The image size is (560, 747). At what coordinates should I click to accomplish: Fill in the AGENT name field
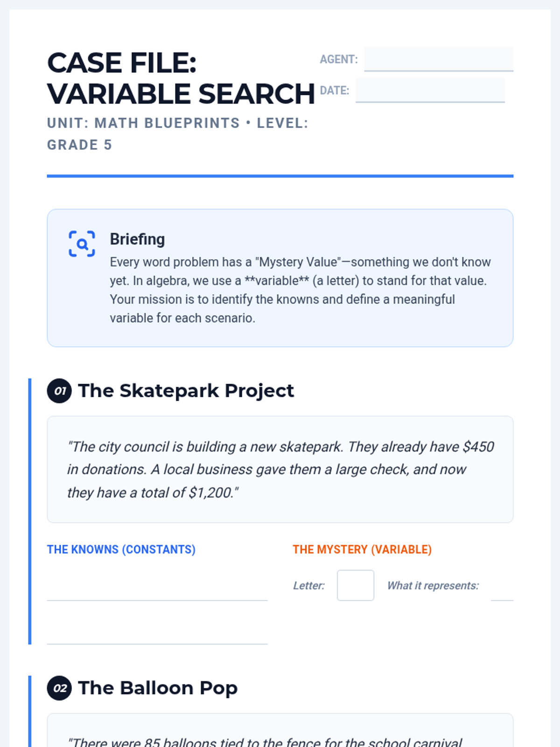[439, 59]
